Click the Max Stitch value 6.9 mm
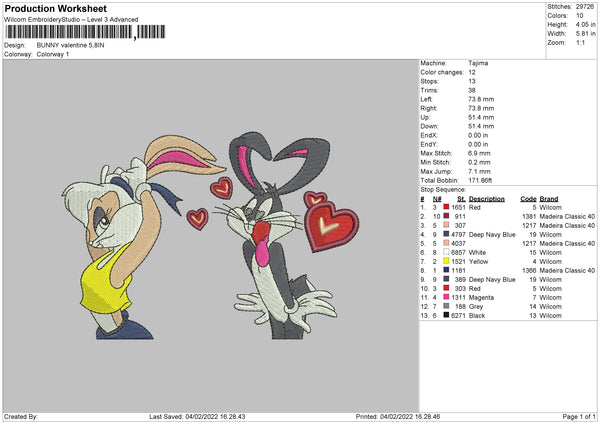This screenshot has height=424, width=600. (x=479, y=153)
